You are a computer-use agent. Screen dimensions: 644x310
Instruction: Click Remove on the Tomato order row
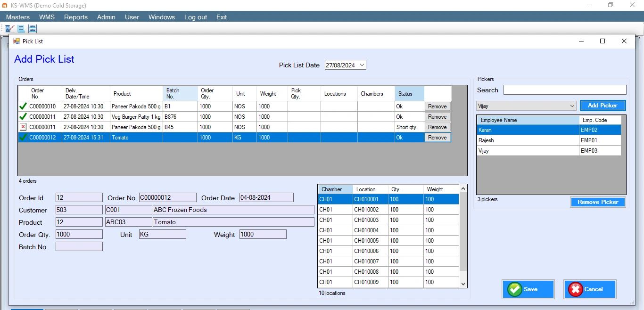(x=437, y=137)
